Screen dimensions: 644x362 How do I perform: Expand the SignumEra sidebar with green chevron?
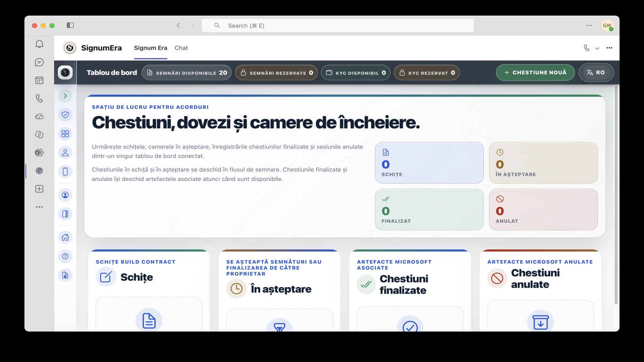coord(65,96)
